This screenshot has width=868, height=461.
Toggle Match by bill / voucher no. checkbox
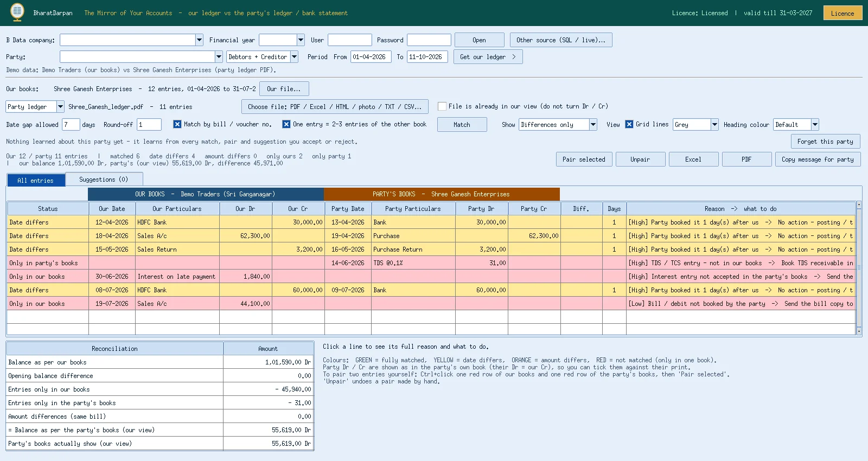pyautogui.click(x=177, y=124)
